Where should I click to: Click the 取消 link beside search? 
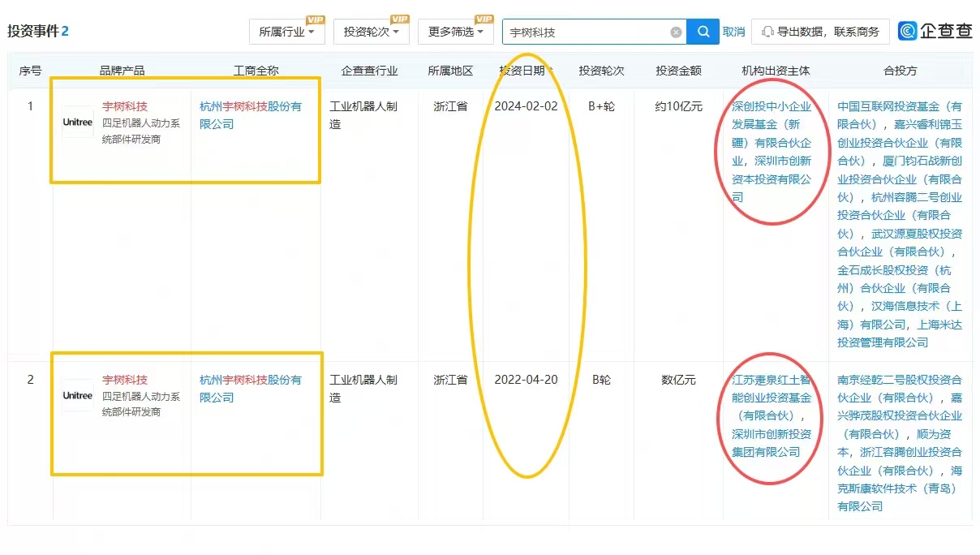733,32
